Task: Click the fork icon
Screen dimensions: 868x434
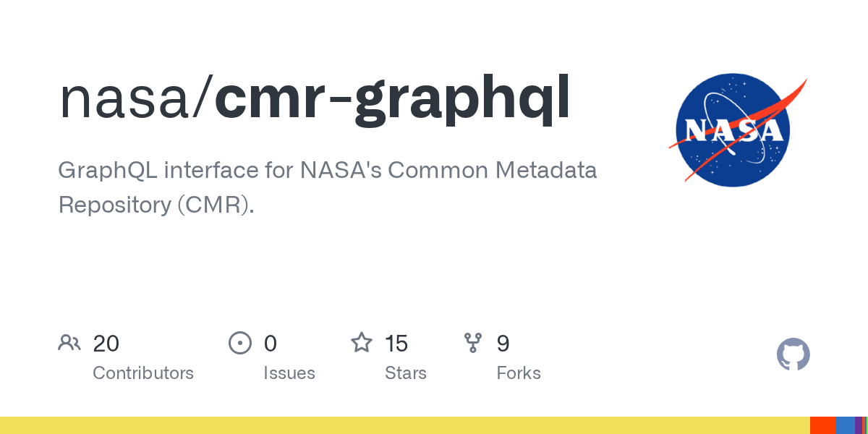Action: click(x=473, y=343)
